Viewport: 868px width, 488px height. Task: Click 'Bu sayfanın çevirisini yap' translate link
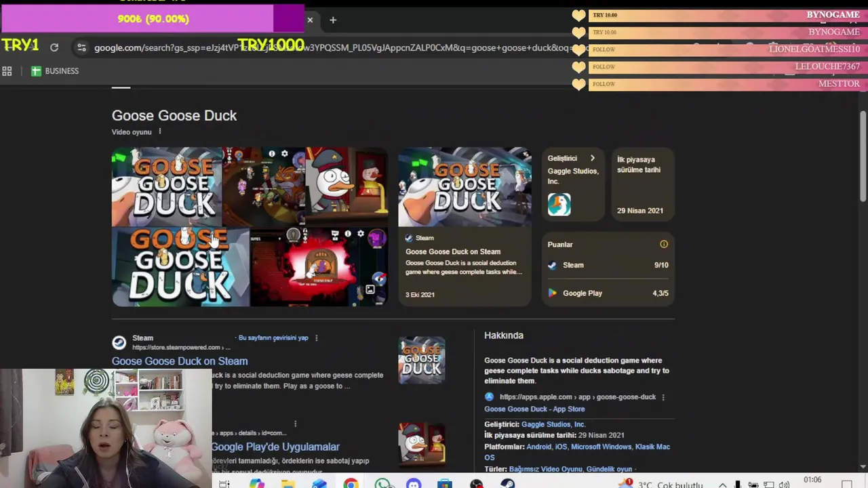(x=273, y=338)
